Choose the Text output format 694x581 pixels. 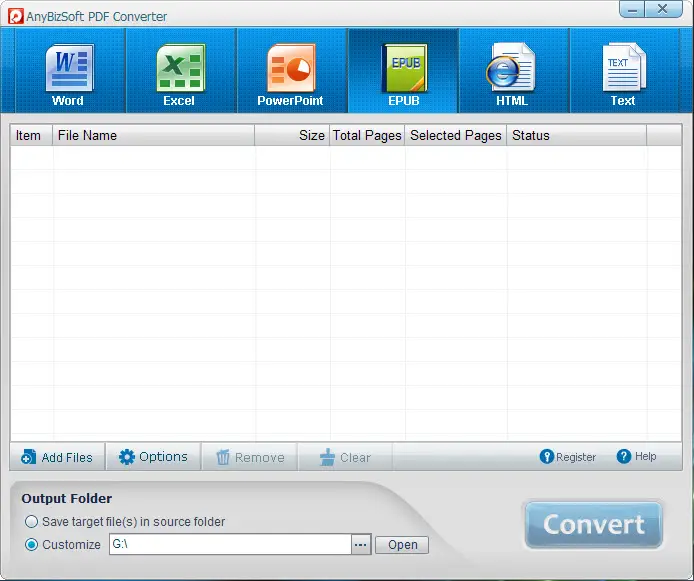[624, 71]
